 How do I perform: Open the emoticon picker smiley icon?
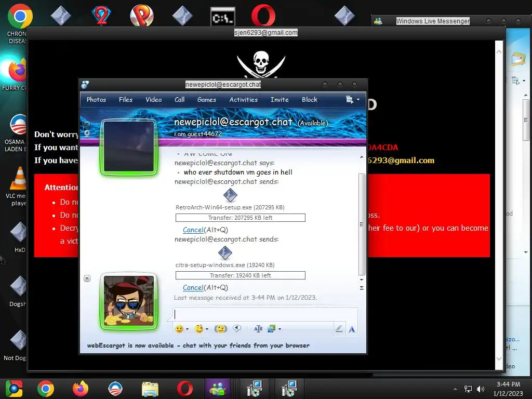179,329
